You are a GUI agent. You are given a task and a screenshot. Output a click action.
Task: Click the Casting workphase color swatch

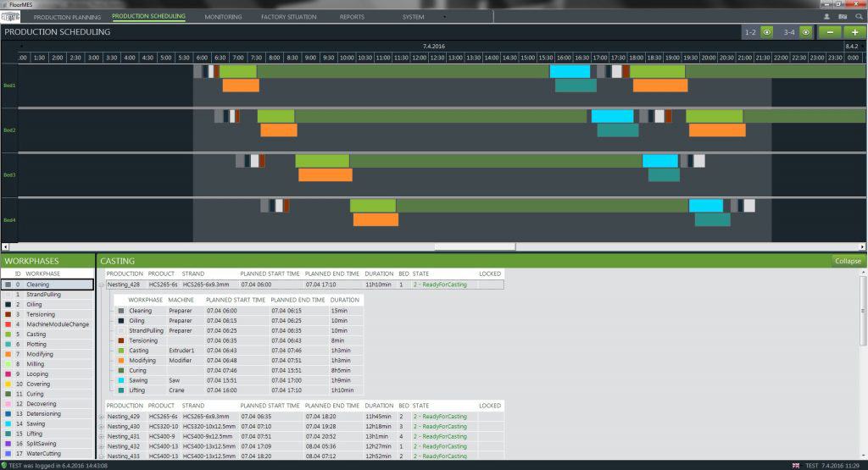pyautogui.click(x=8, y=335)
